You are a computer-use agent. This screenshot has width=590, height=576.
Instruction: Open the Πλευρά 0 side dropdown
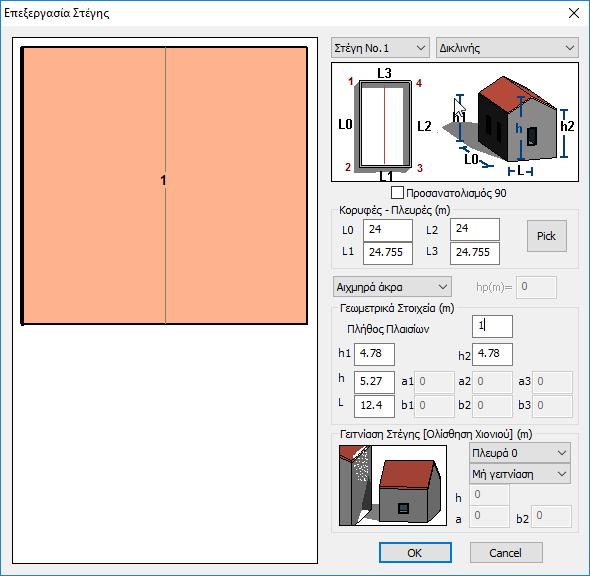[x=520, y=453]
